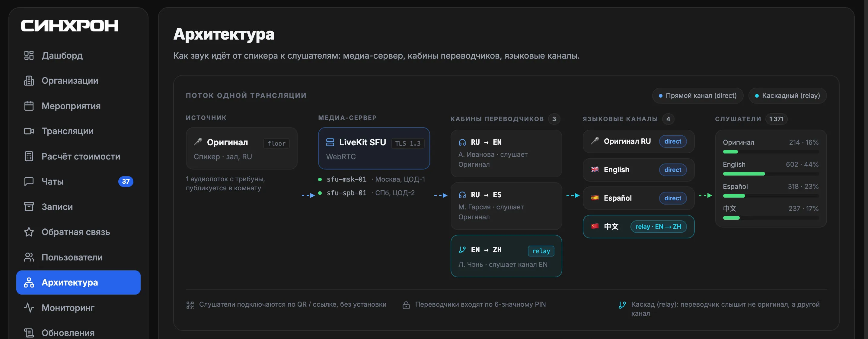Viewport: 868px width, 339px height.
Task: Open the Чаты menu item
Action: tap(78, 182)
